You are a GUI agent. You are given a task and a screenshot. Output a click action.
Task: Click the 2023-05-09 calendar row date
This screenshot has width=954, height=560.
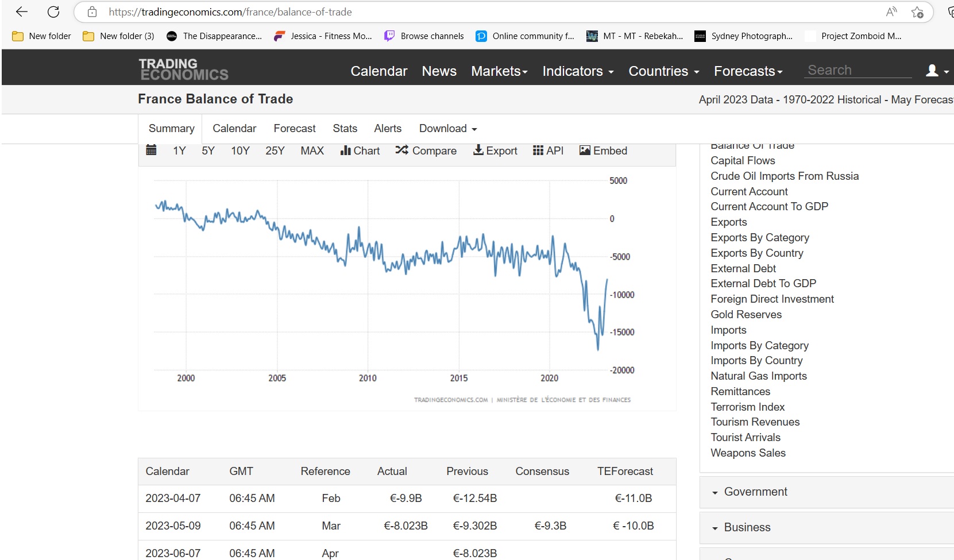[173, 526]
